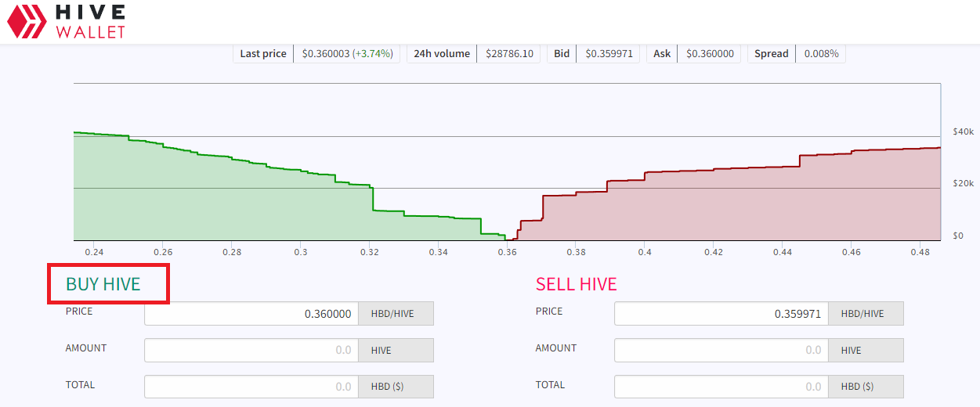Click the Sell Hive price field
Screen dimensions: 980x407
point(721,314)
